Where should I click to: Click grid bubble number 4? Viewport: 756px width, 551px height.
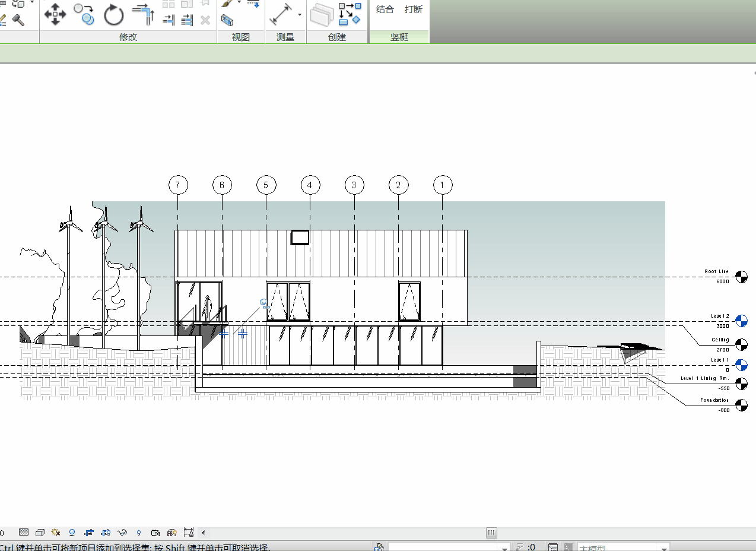pyautogui.click(x=310, y=185)
